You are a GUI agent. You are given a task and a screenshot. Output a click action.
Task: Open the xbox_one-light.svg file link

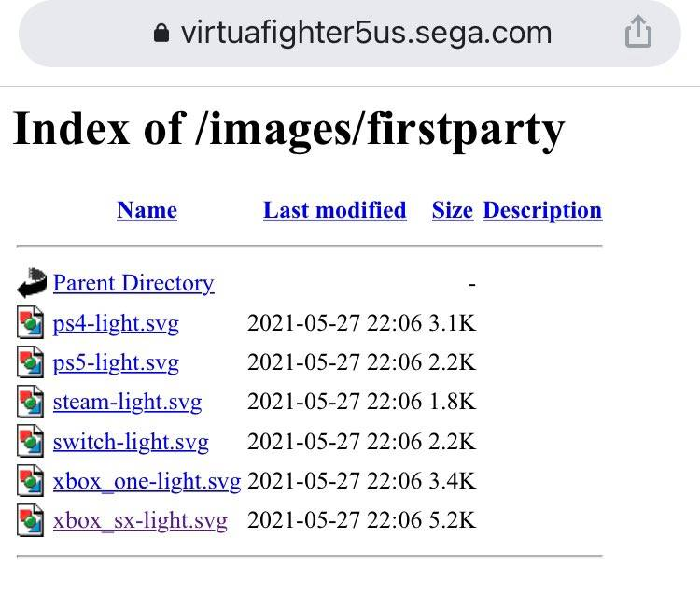tap(147, 482)
